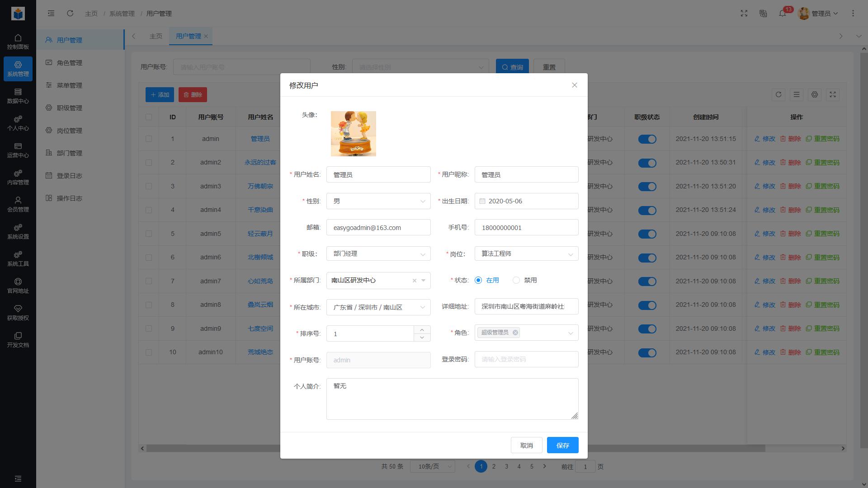Enter fullscreen via top bar expand icon

pyautogui.click(x=744, y=14)
